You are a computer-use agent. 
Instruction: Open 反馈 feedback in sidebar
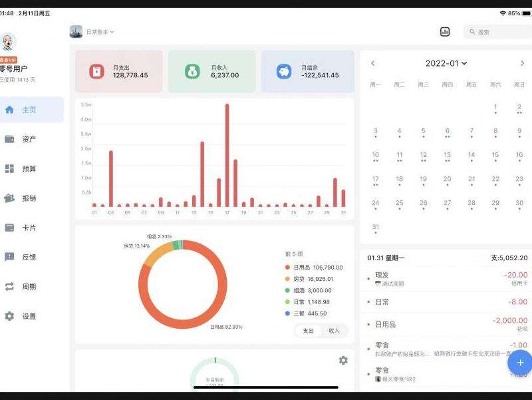(31, 257)
